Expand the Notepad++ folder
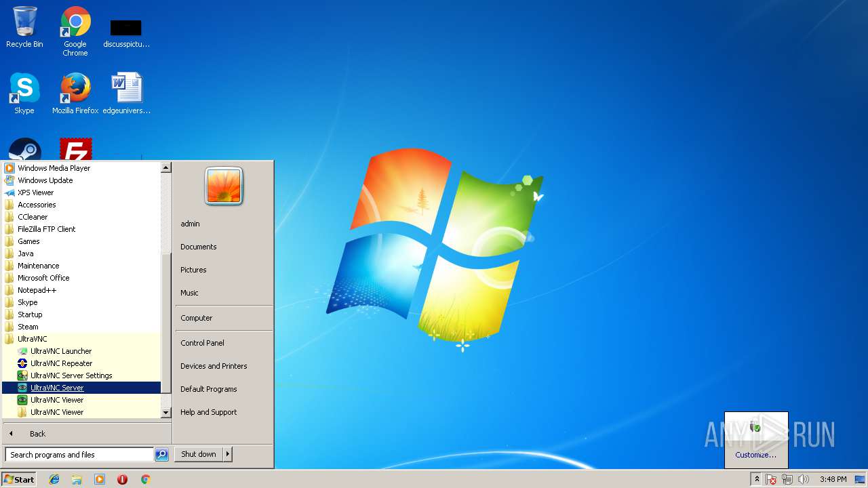868x488 pixels. point(81,290)
